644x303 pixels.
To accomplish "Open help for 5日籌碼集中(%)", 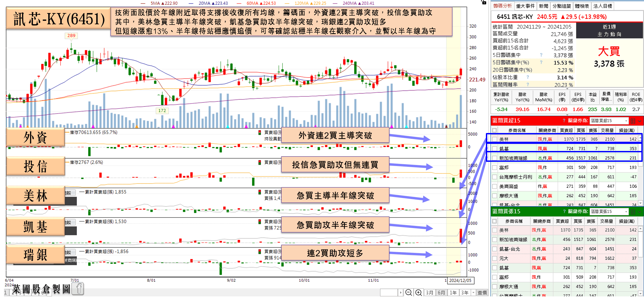I will coord(541,62).
